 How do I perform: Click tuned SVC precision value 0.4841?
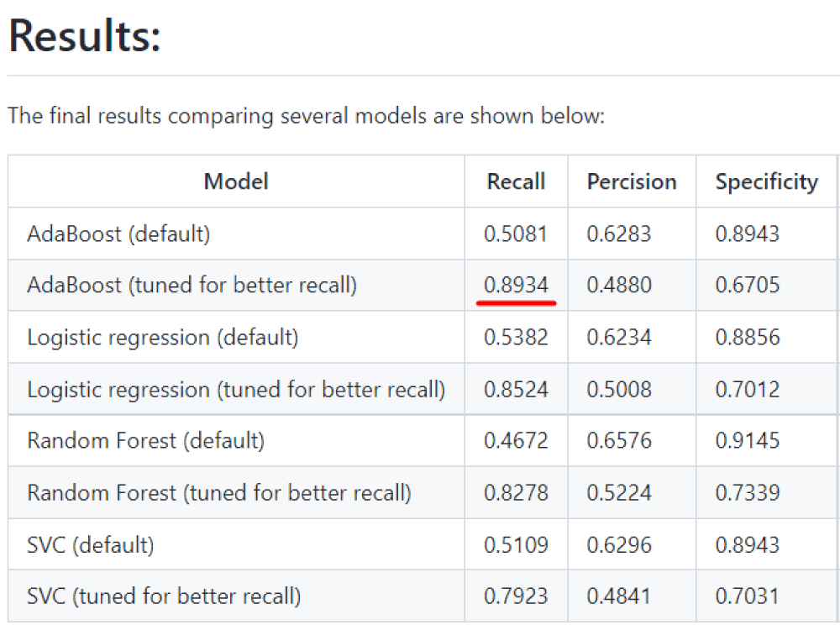(618, 597)
